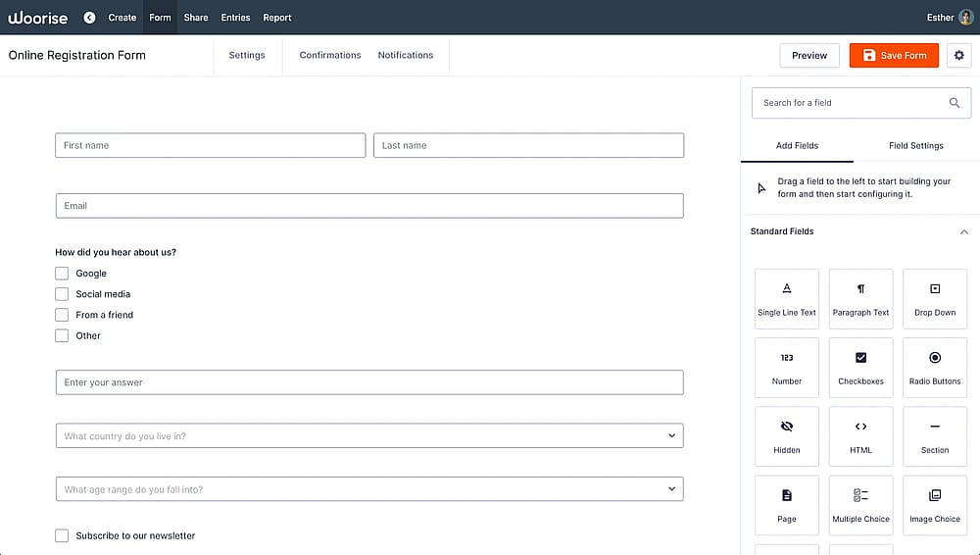Add a Paragraph Text field

[860, 299]
